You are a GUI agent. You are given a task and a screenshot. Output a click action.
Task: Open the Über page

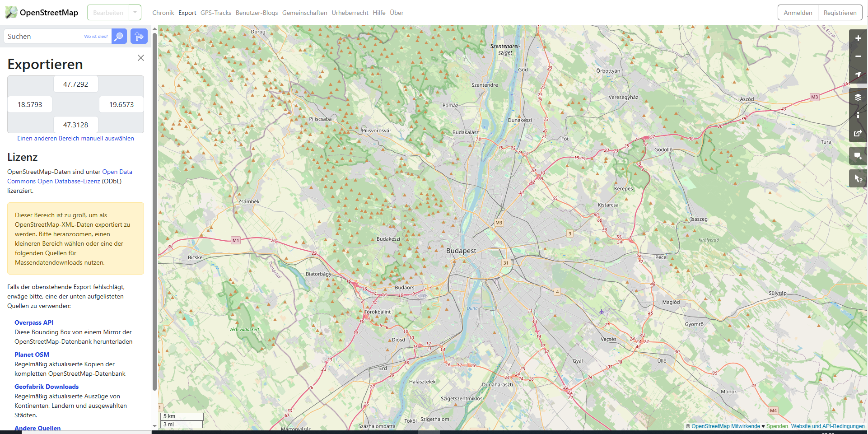click(397, 13)
